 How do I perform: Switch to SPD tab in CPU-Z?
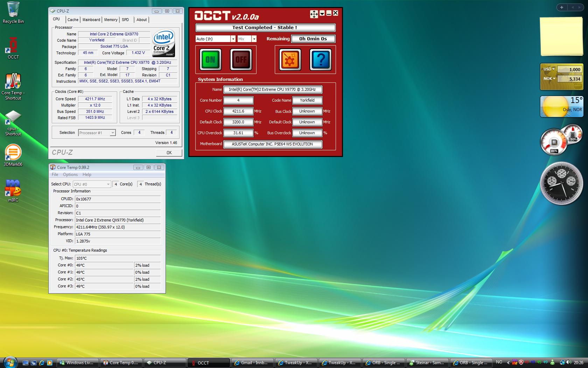(x=125, y=20)
